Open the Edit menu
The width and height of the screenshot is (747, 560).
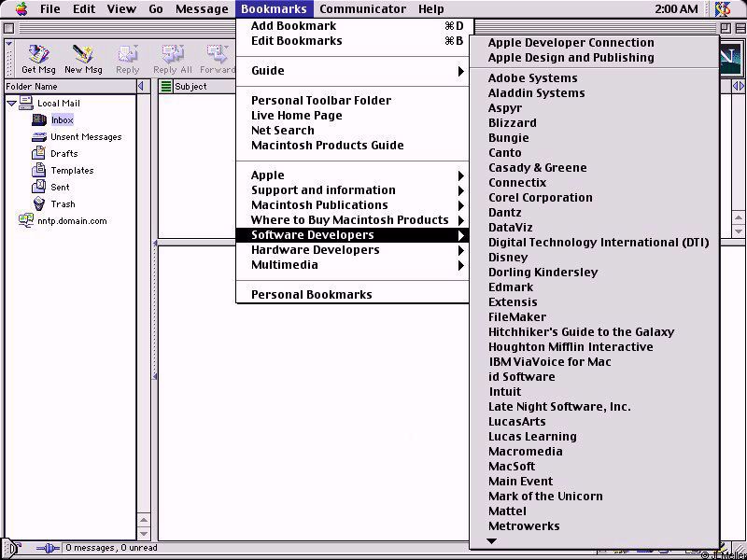(x=84, y=8)
